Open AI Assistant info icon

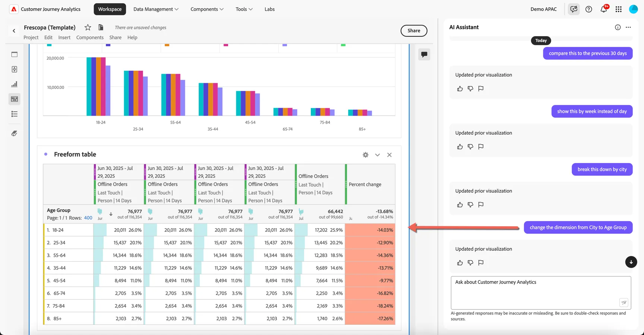pyautogui.click(x=618, y=27)
